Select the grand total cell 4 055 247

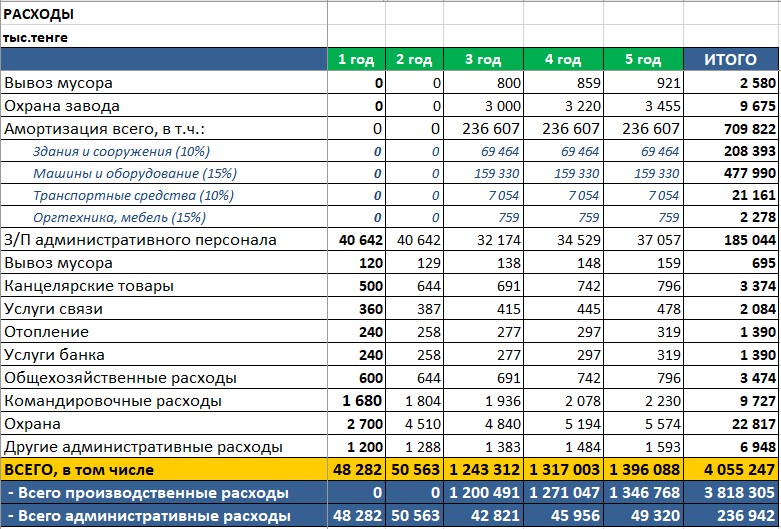[737, 470]
